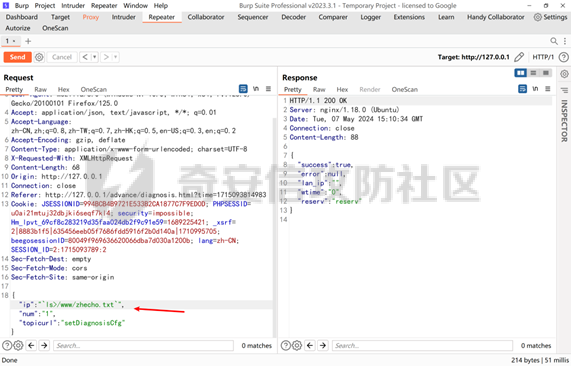Open the forward history dropdown arrow

point(115,57)
